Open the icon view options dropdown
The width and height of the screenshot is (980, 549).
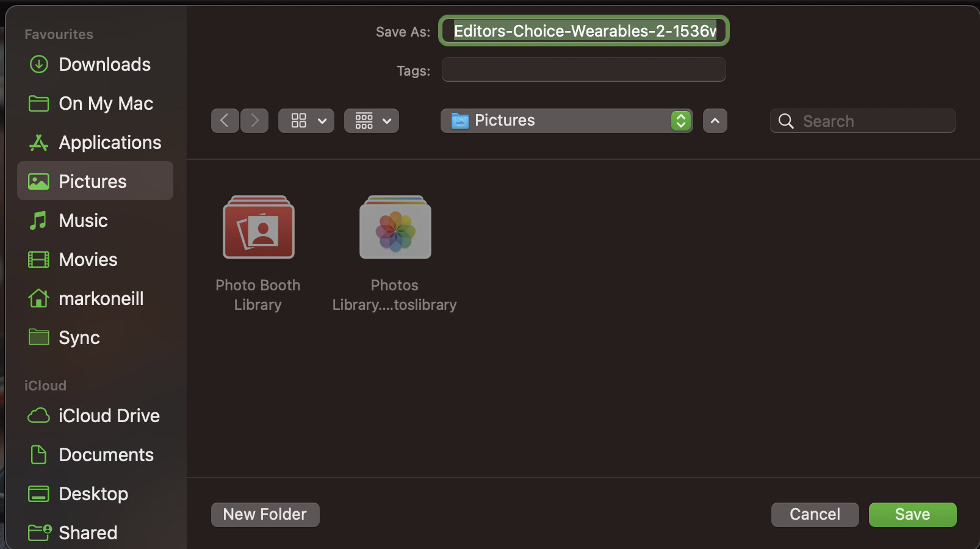(x=306, y=121)
